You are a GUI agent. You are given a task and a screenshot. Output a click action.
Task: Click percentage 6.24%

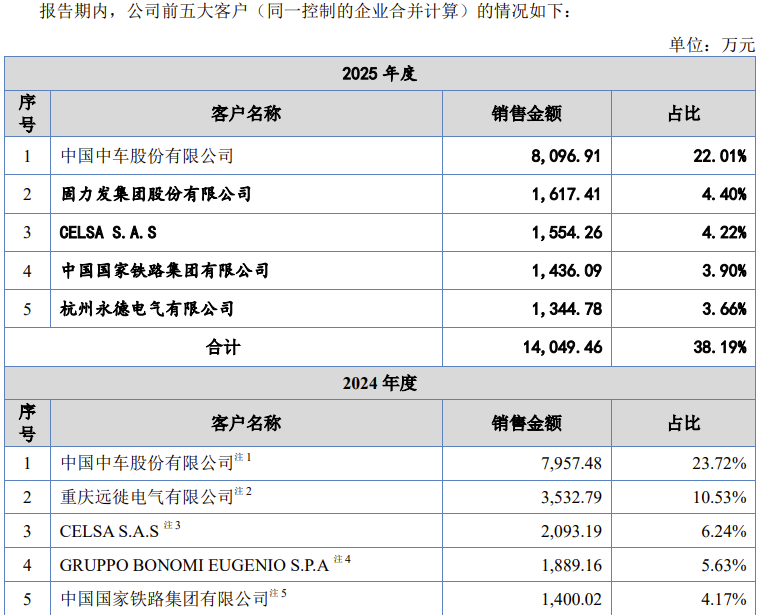point(724,531)
